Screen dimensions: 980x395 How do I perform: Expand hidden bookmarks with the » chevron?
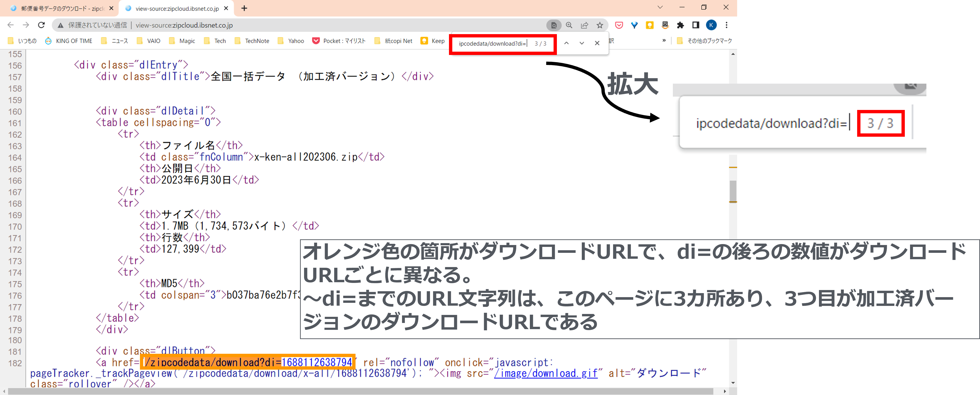pyautogui.click(x=664, y=40)
